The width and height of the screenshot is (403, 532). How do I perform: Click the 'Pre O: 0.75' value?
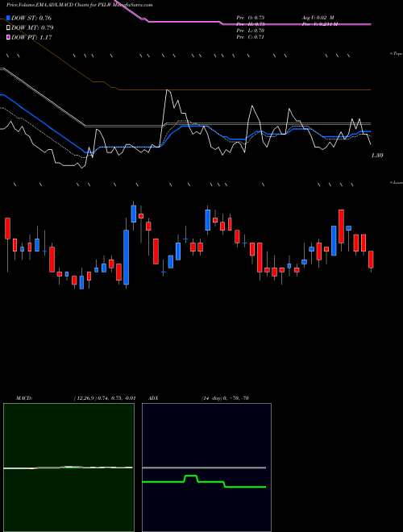click(251, 18)
